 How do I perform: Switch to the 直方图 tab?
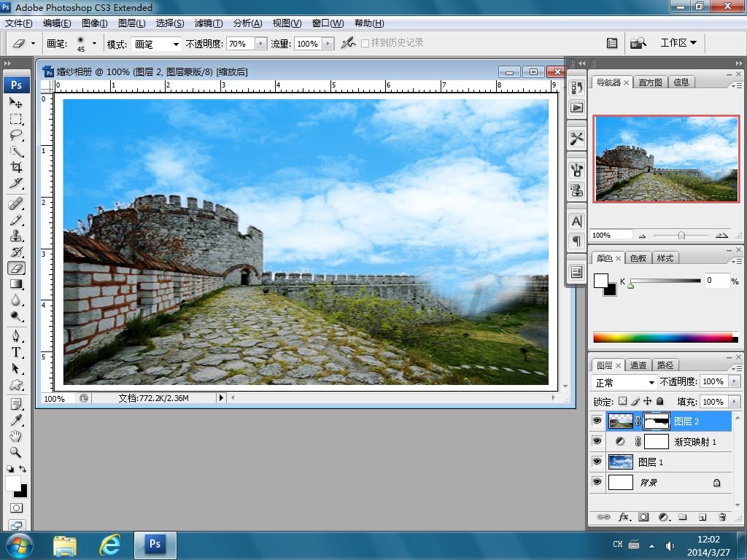tap(650, 82)
